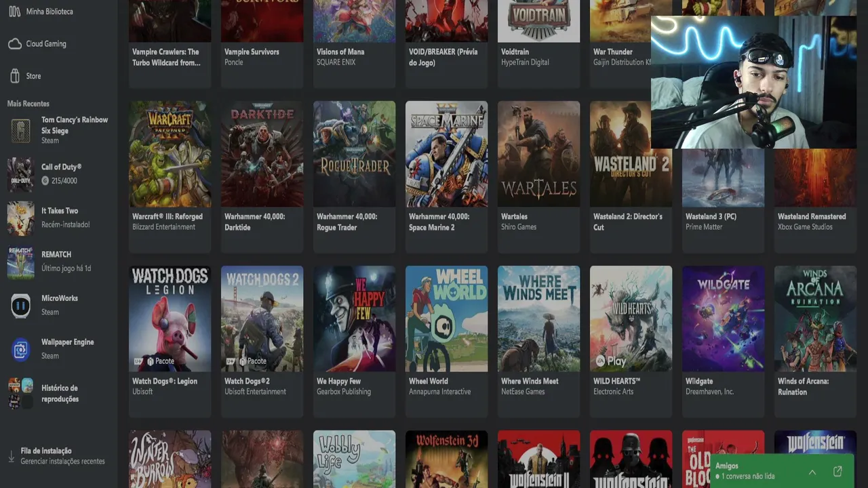Open the Wobbly Life cover
868x488 pixels.
point(355,459)
